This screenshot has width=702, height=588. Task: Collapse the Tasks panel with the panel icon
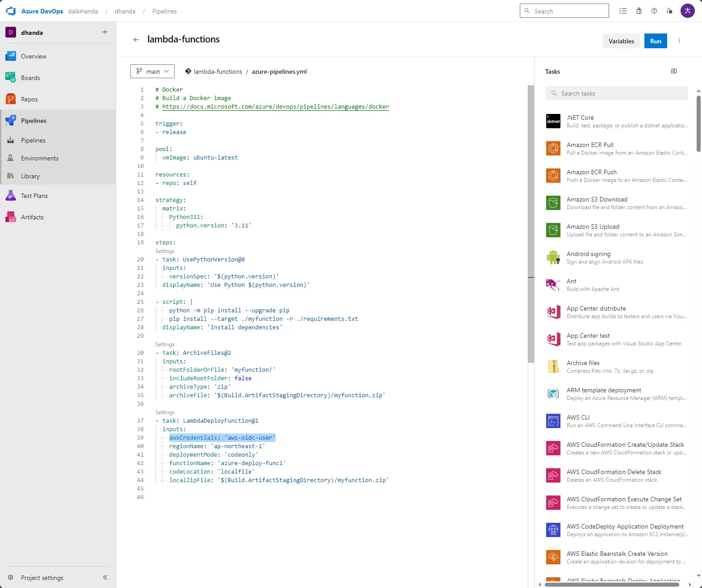[674, 71]
